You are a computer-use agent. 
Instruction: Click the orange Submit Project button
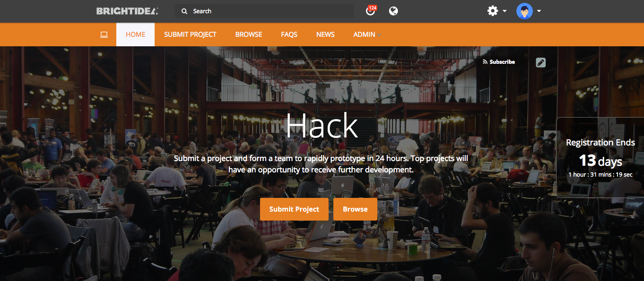pyautogui.click(x=294, y=209)
